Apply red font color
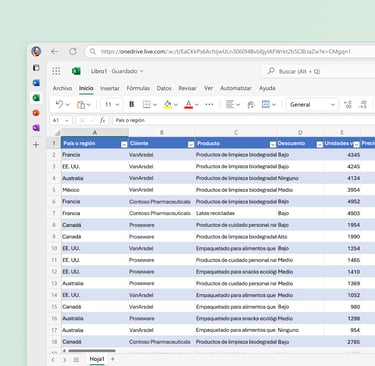 tap(188, 105)
